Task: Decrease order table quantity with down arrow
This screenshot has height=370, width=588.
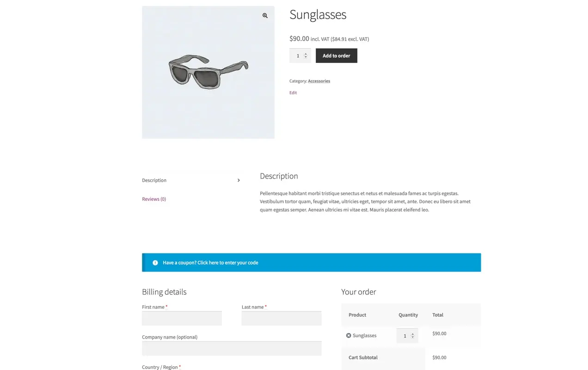Action: coord(413,337)
